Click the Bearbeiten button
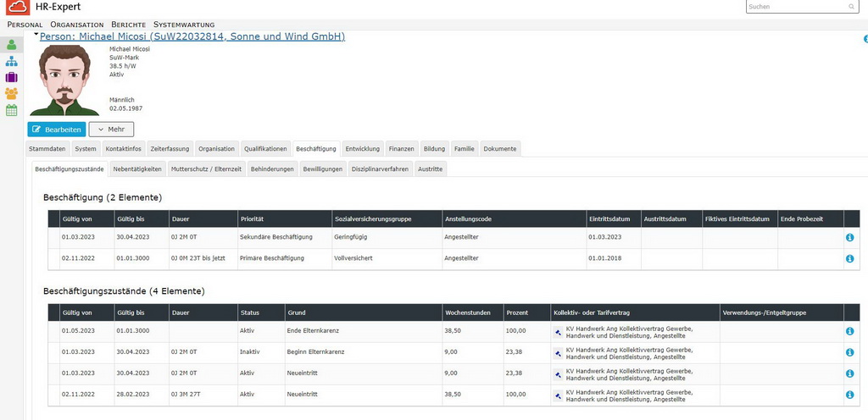868x420 pixels. [x=57, y=130]
